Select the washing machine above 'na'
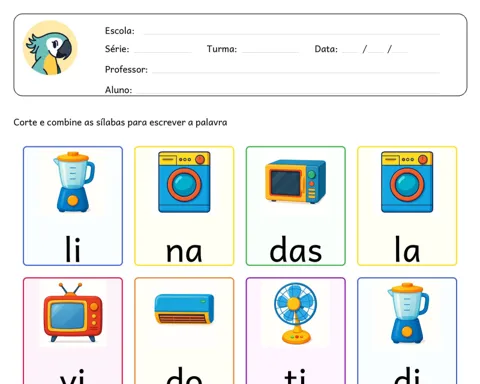Viewport: 480px width, 384px height. (x=184, y=182)
